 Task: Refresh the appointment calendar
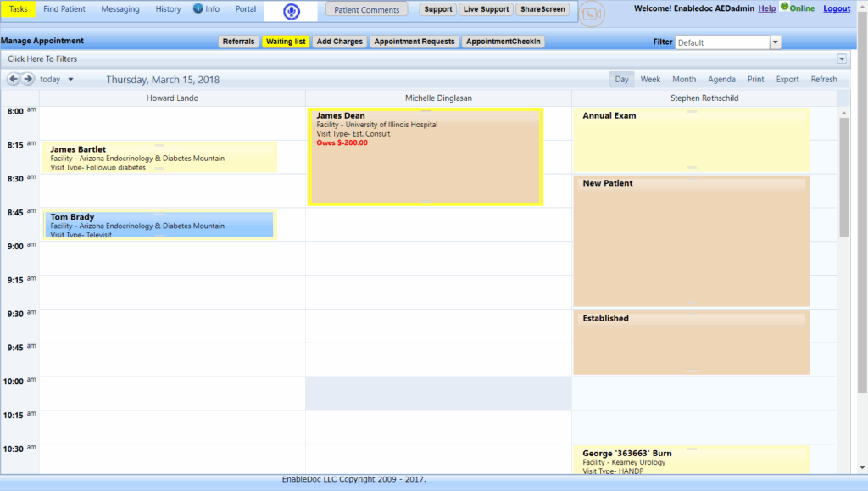[823, 78]
